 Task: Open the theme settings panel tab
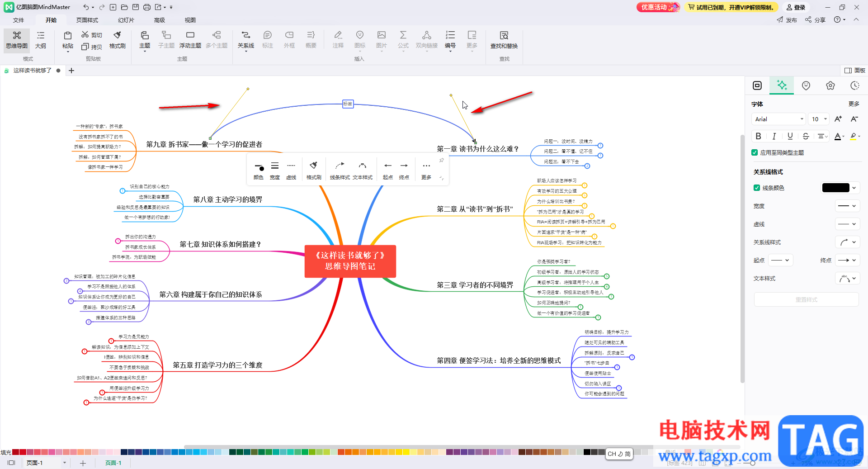pos(830,85)
